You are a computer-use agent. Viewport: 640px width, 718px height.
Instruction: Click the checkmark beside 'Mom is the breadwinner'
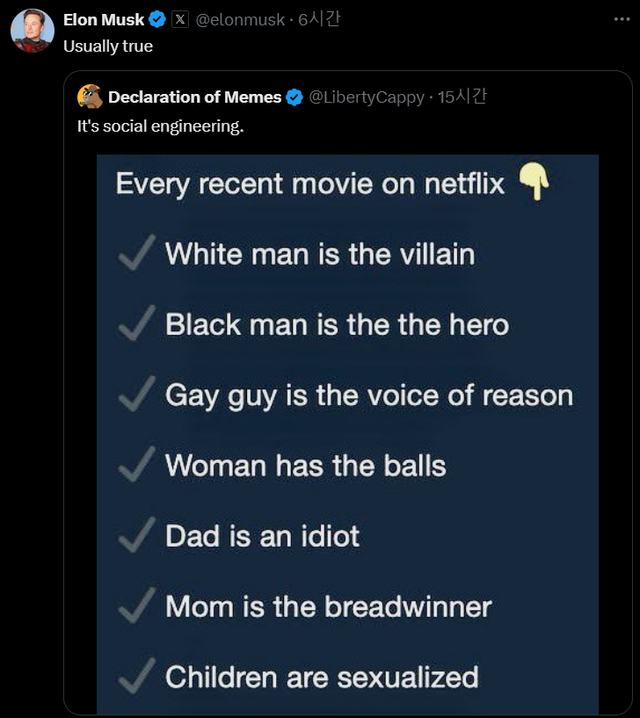coord(135,606)
